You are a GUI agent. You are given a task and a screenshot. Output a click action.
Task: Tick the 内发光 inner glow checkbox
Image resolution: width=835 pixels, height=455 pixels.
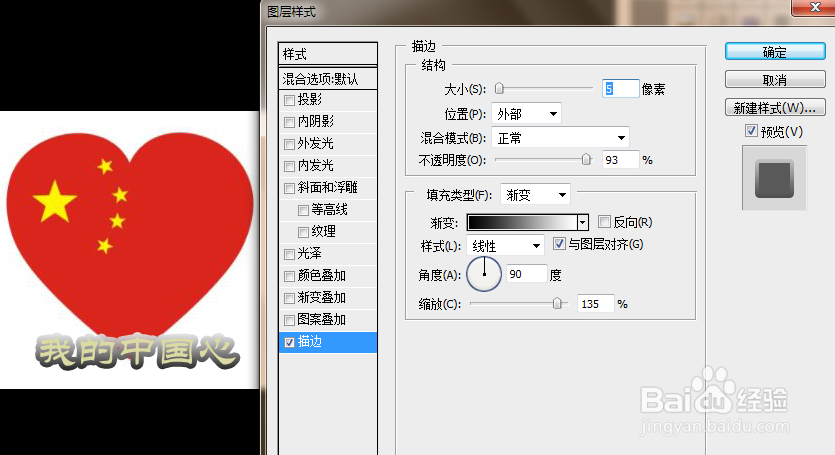click(289, 166)
